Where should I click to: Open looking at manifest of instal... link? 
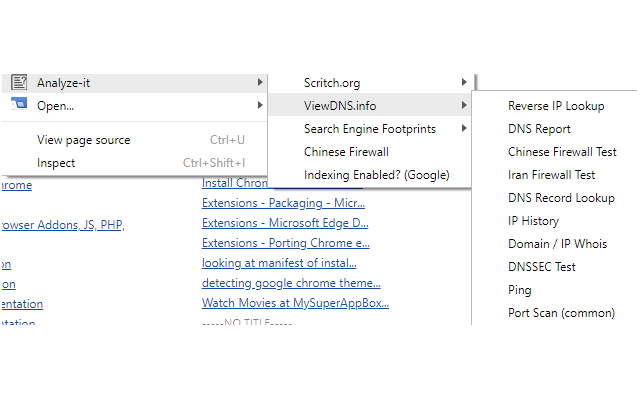[x=279, y=263]
